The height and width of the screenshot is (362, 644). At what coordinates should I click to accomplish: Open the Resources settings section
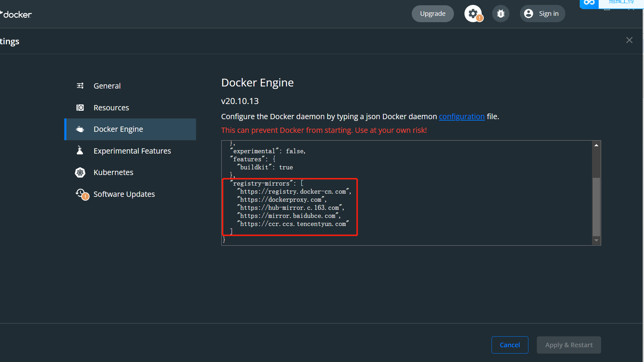click(x=130, y=108)
